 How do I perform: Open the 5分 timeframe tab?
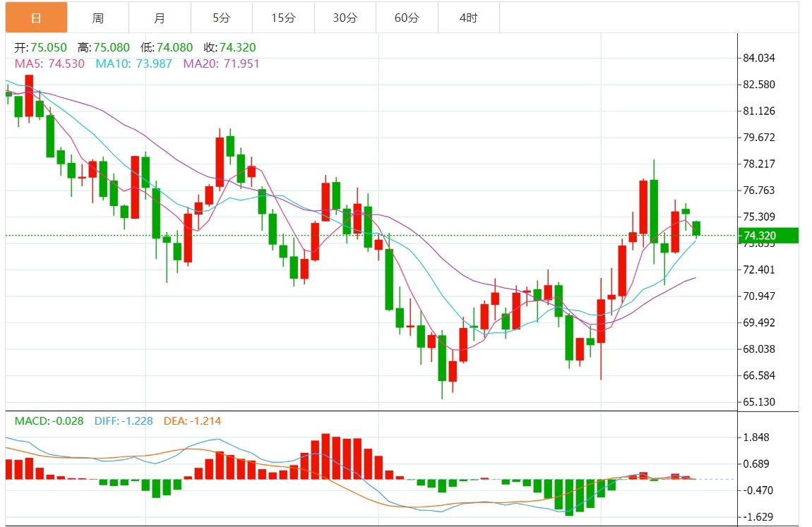click(221, 18)
